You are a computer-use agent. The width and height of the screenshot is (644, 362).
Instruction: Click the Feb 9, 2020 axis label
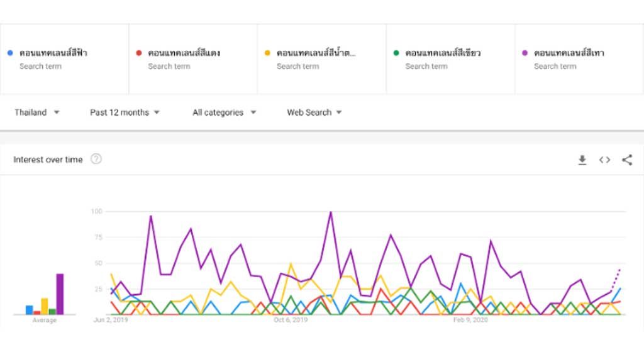470,320
